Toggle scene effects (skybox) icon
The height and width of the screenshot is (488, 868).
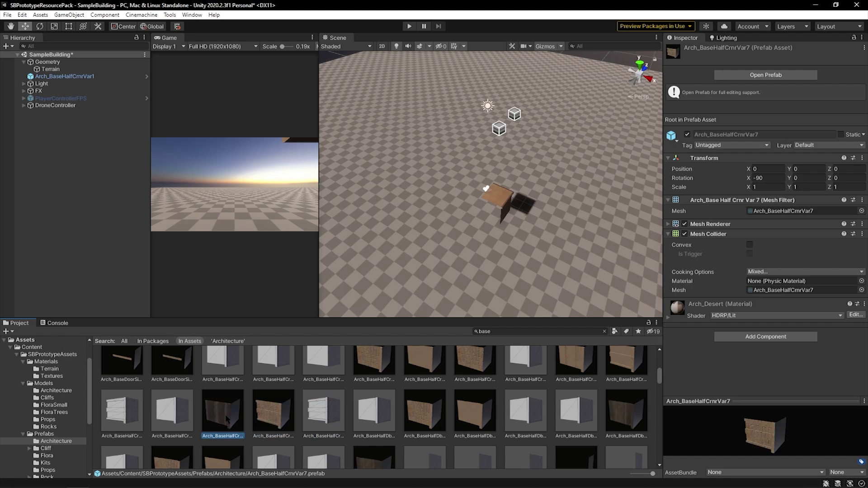pos(420,46)
